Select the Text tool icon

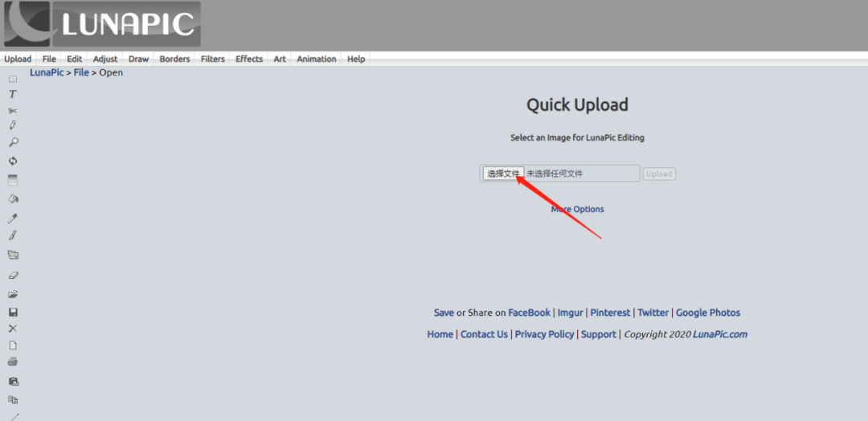(13, 95)
